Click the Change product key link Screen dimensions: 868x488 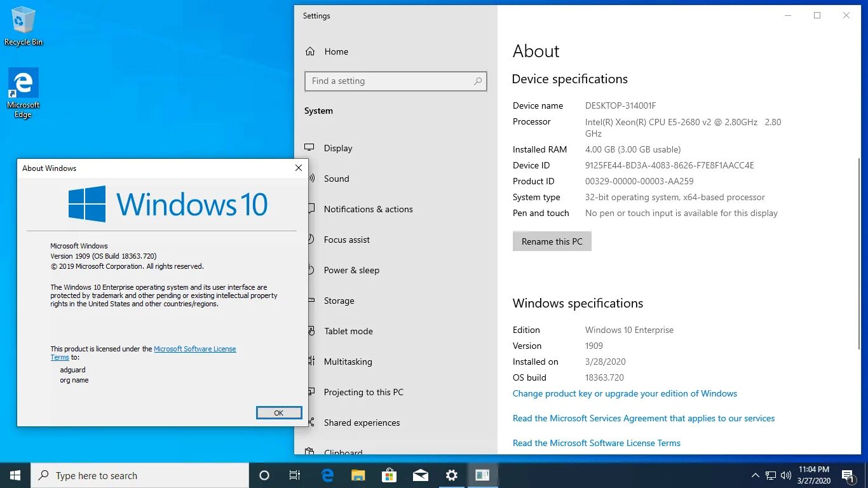point(625,393)
